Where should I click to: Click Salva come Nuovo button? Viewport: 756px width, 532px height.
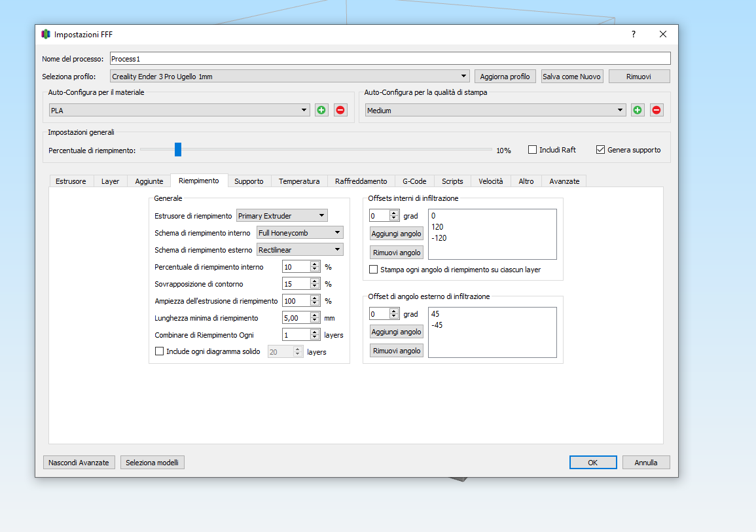pyautogui.click(x=571, y=77)
